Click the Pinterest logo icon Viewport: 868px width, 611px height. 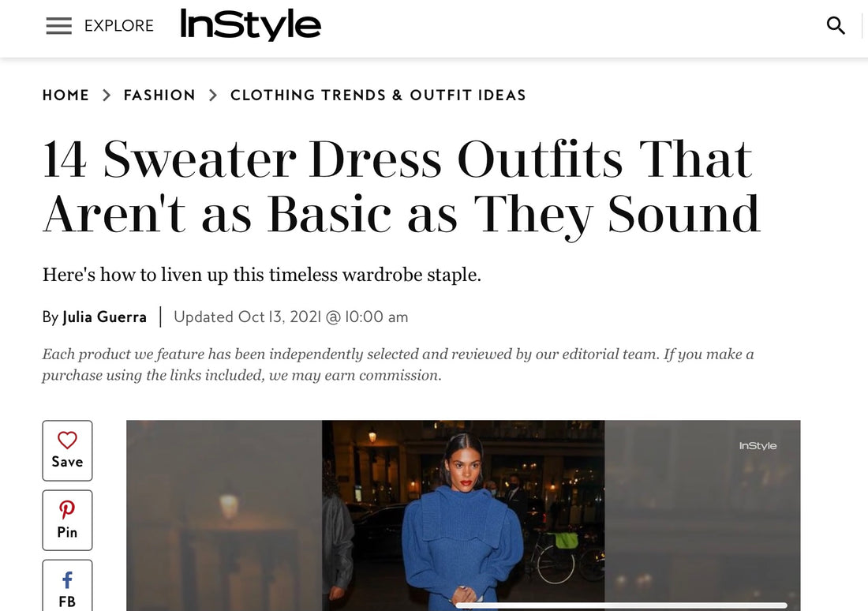(68, 510)
